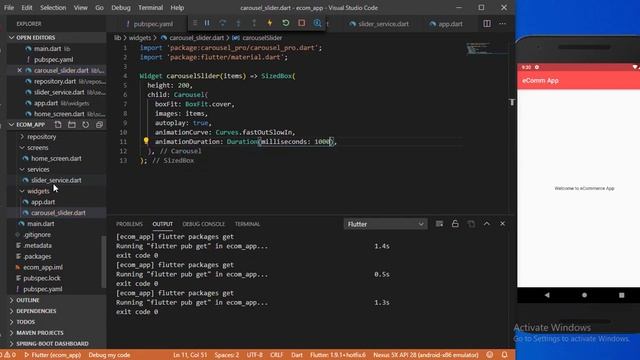Change CRLF line ending setting
Viewport: 640px width, 360px height.
click(276, 355)
